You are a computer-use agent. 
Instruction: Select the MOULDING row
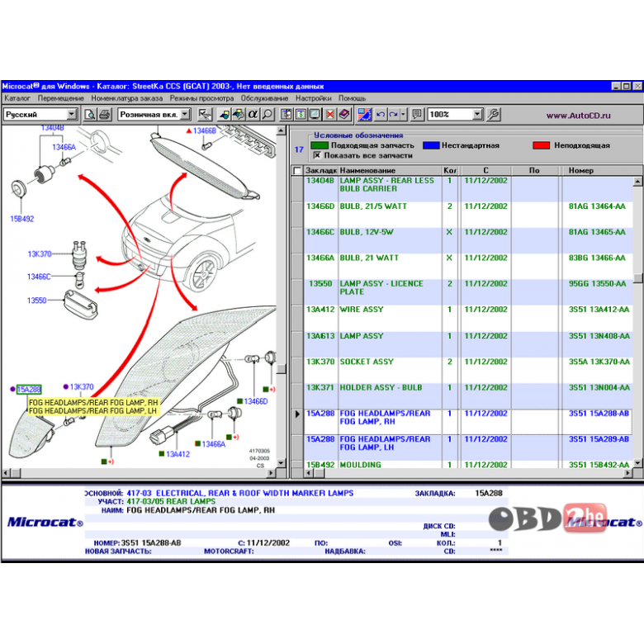click(x=468, y=465)
